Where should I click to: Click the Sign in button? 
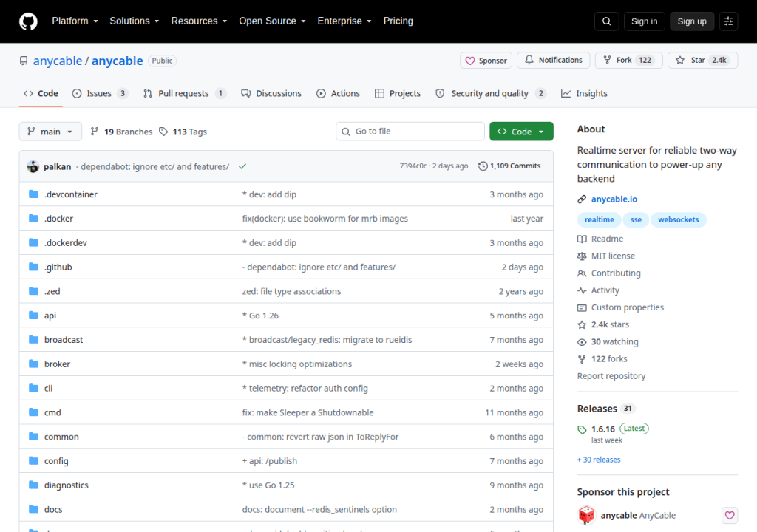click(x=644, y=21)
